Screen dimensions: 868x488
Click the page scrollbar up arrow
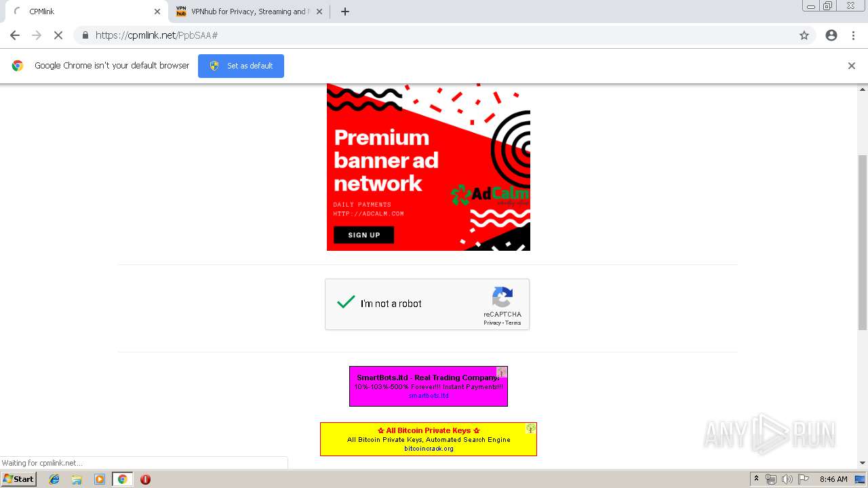863,89
